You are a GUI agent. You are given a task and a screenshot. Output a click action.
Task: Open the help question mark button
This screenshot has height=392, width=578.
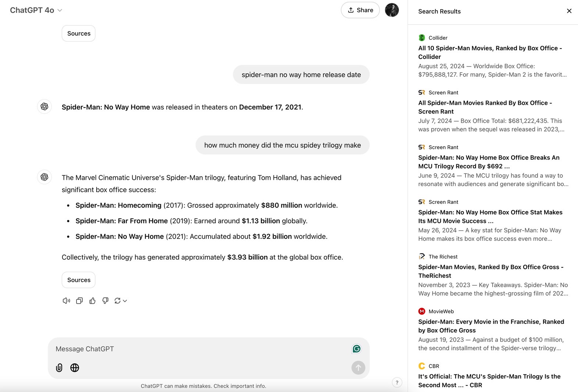pos(397,382)
